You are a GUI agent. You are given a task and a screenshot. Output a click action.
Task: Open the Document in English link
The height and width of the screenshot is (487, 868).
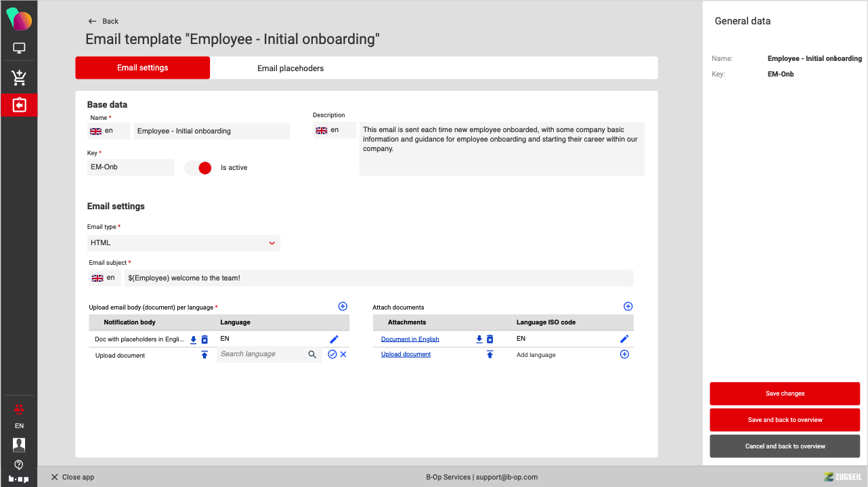tap(410, 339)
